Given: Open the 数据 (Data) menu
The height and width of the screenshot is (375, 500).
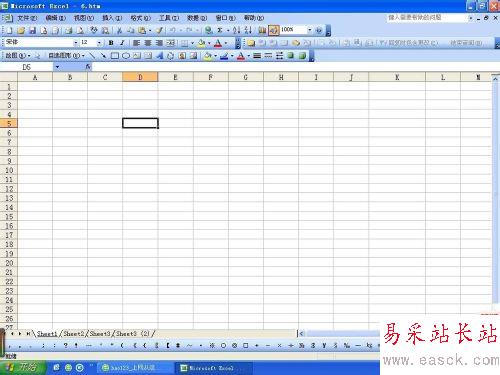Looking at the screenshot, I should 197,18.
